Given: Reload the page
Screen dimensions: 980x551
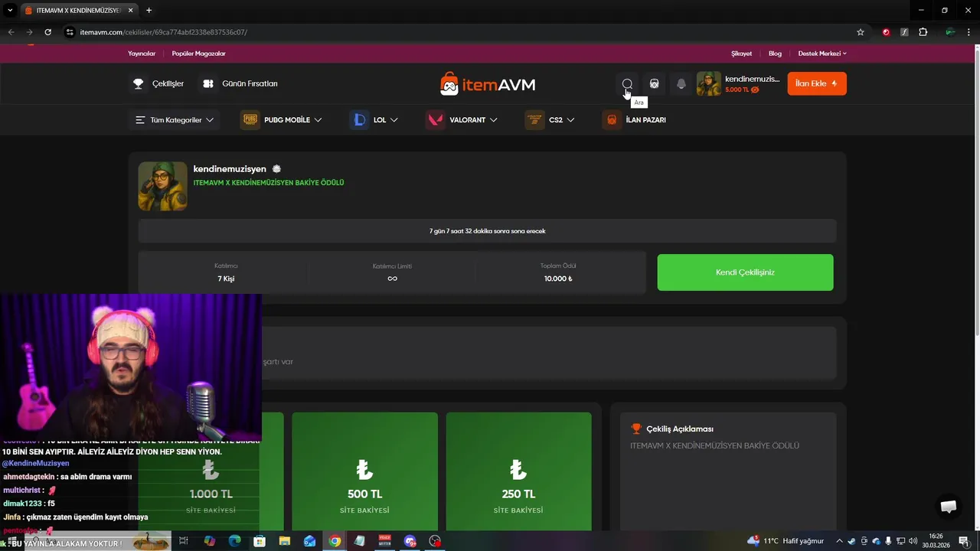Looking at the screenshot, I should point(47,32).
